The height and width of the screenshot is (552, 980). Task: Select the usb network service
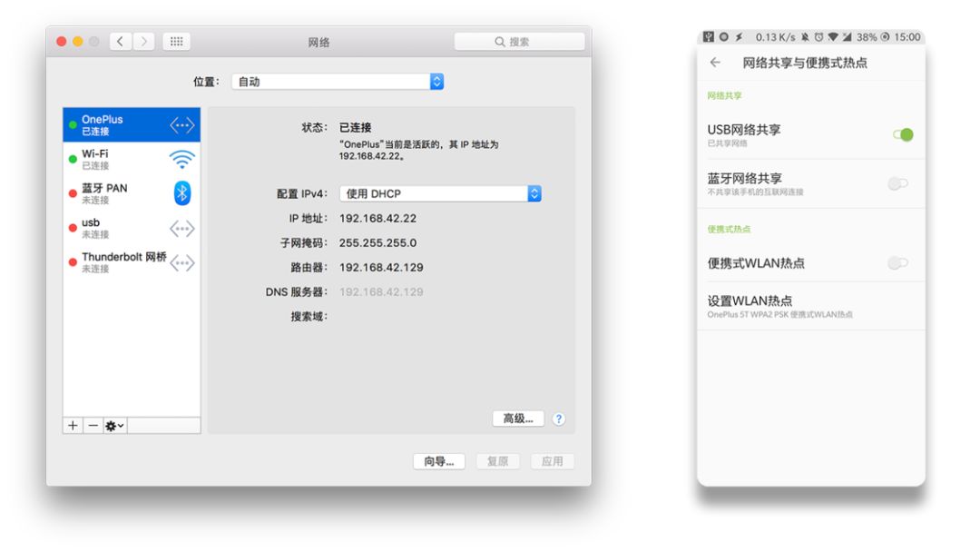132,228
